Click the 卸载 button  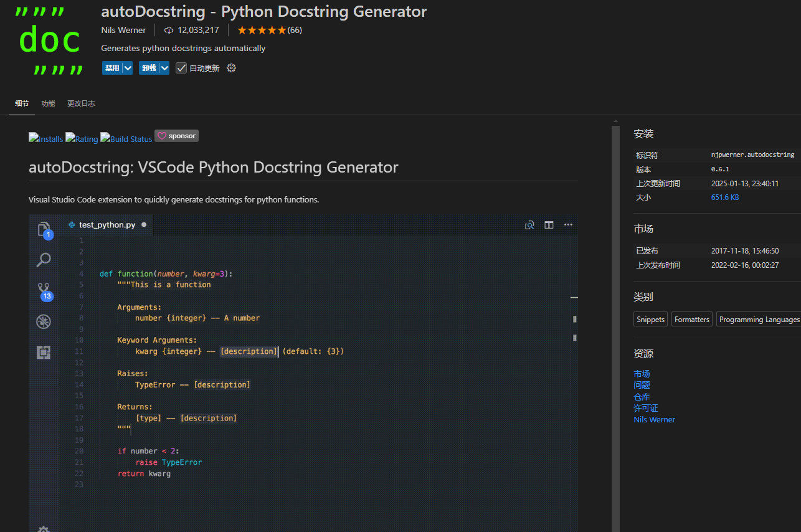point(149,68)
